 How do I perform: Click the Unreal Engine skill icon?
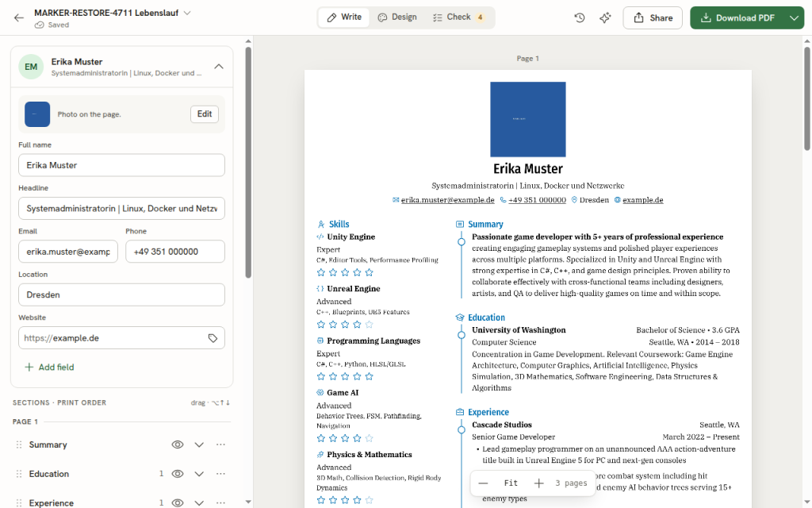click(x=320, y=289)
